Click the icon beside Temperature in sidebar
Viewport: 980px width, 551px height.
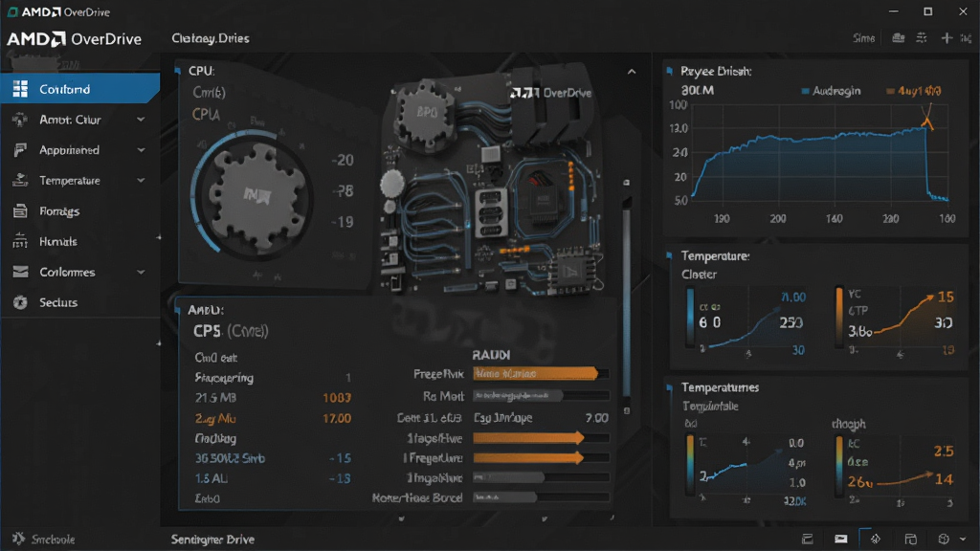pos(20,181)
